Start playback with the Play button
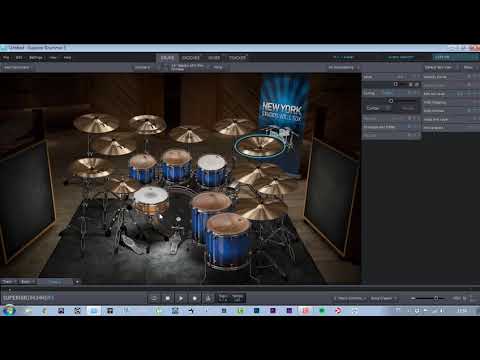This screenshot has width=480, height=360. point(181,298)
